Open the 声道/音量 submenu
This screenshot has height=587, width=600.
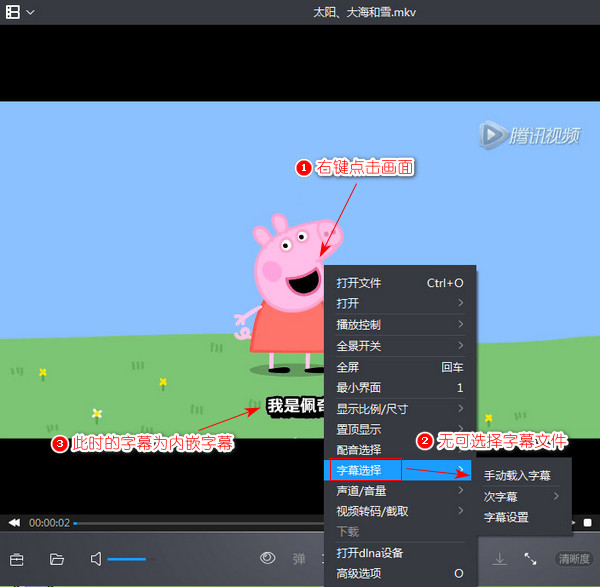[x=400, y=491]
